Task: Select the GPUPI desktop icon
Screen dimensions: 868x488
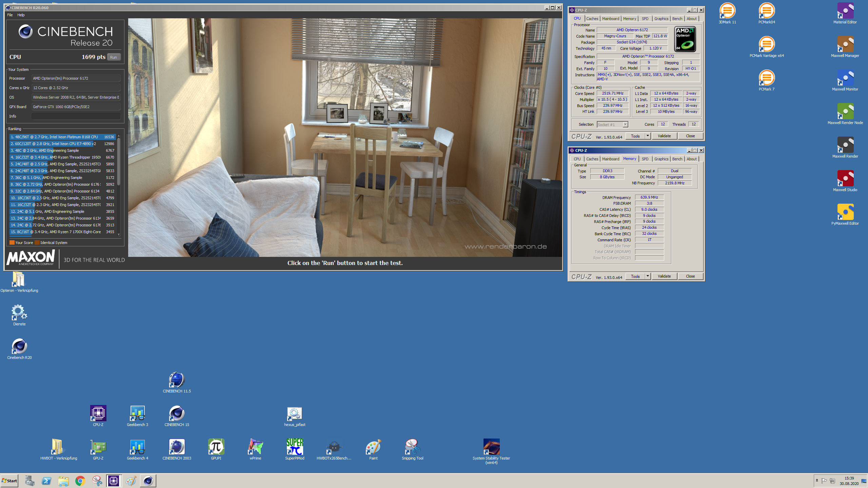Action: click(x=216, y=450)
